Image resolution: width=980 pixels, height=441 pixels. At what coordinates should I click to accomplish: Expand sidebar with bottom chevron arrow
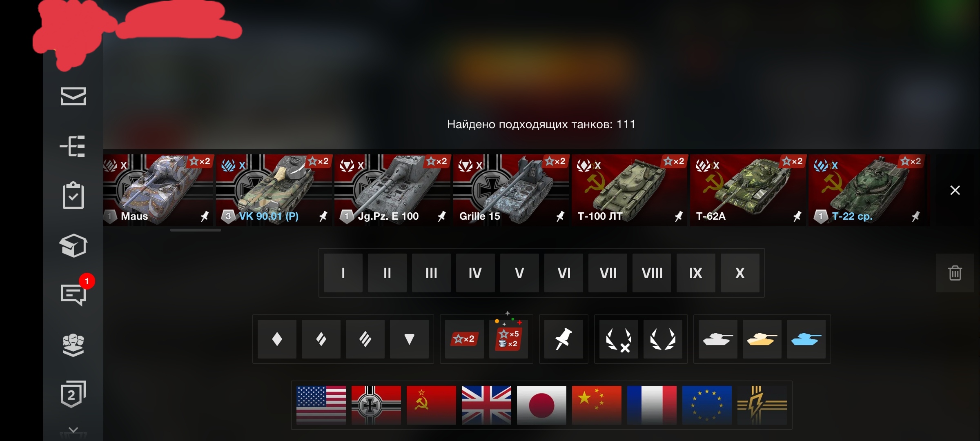73,430
